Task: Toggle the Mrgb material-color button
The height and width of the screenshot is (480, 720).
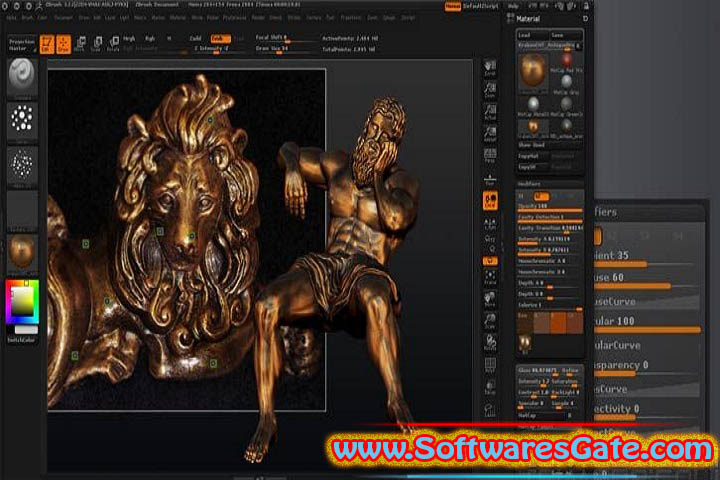Action: [x=129, y=39]
